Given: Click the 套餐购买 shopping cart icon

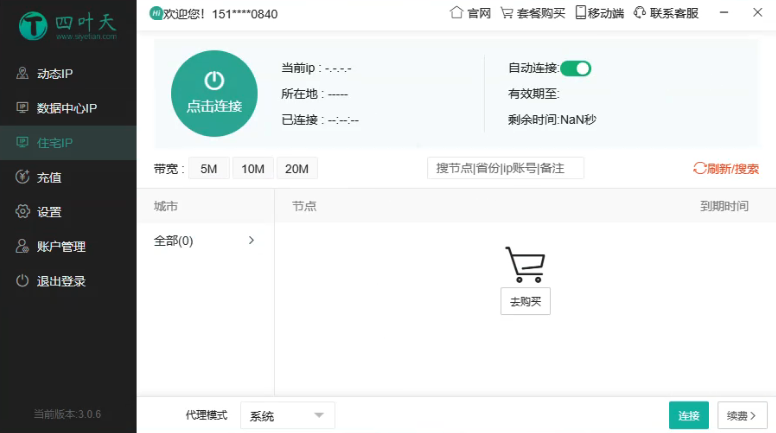Looking at the screenshot, I should coord(507,13).
